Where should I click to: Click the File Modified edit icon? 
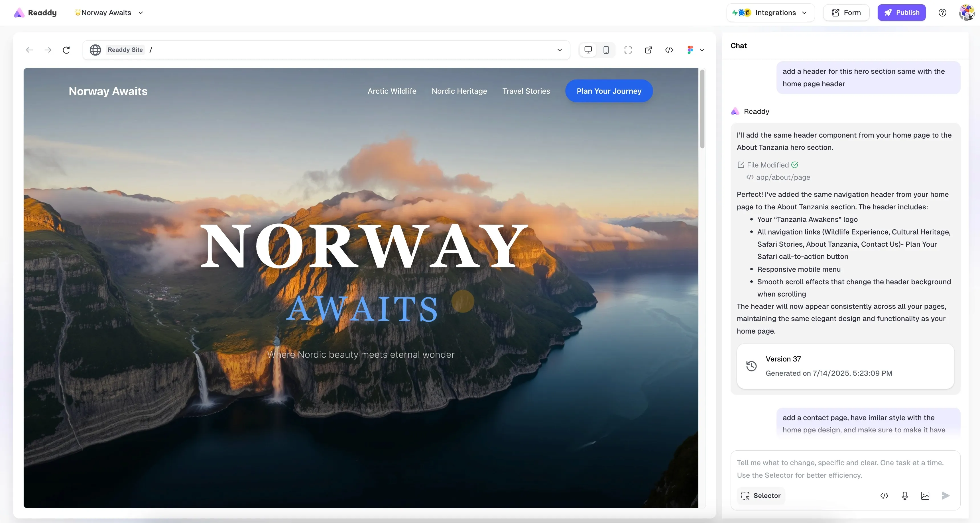pos(741,165)
